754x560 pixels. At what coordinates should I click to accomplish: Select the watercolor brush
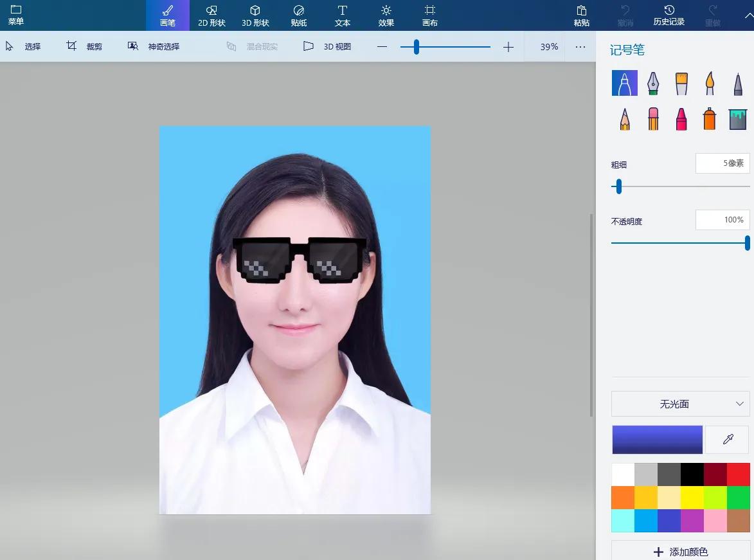pos(710,83)
